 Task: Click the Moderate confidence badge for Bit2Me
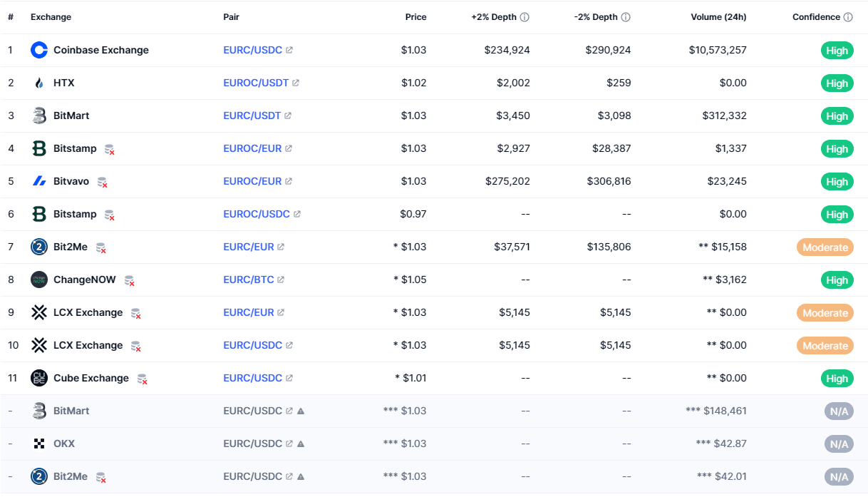[825, 247]
